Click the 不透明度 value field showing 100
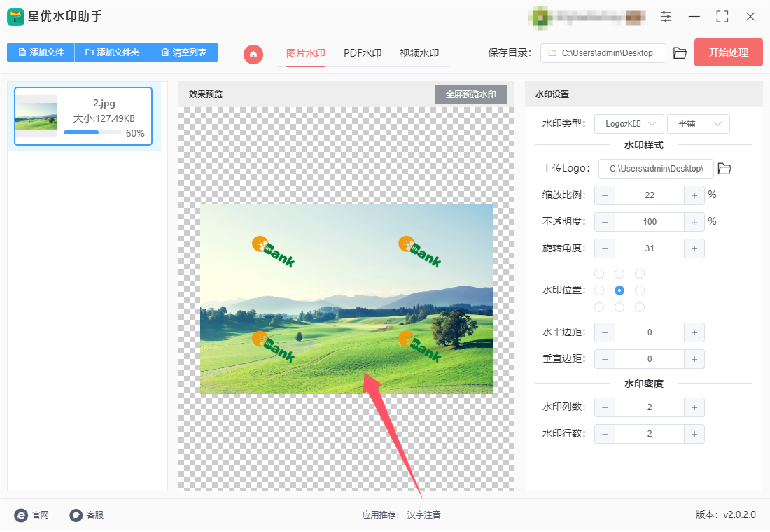Image resolution: width=770 pixels, height=532 pixels. tap(650, 222)
